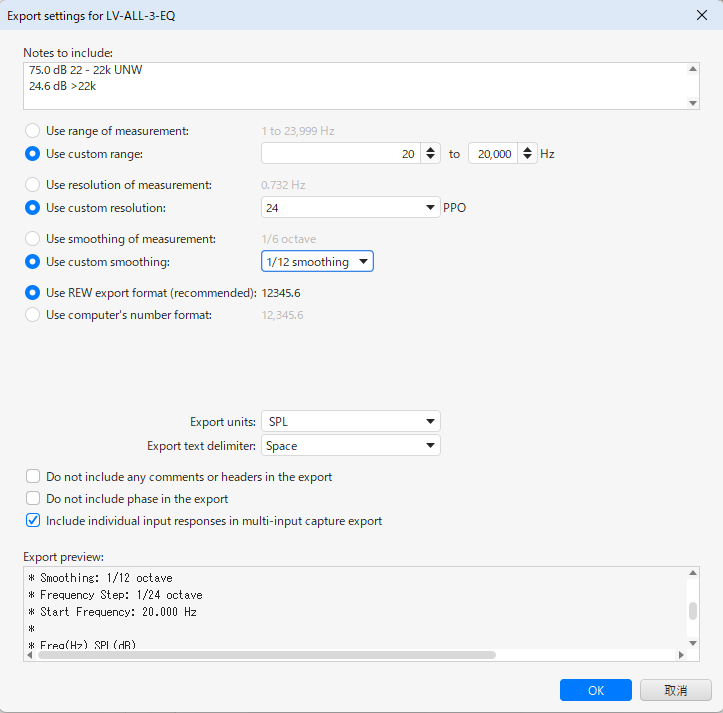Click the 'Smoothing: 1/12 octave' preview line

tap(100, 578)
